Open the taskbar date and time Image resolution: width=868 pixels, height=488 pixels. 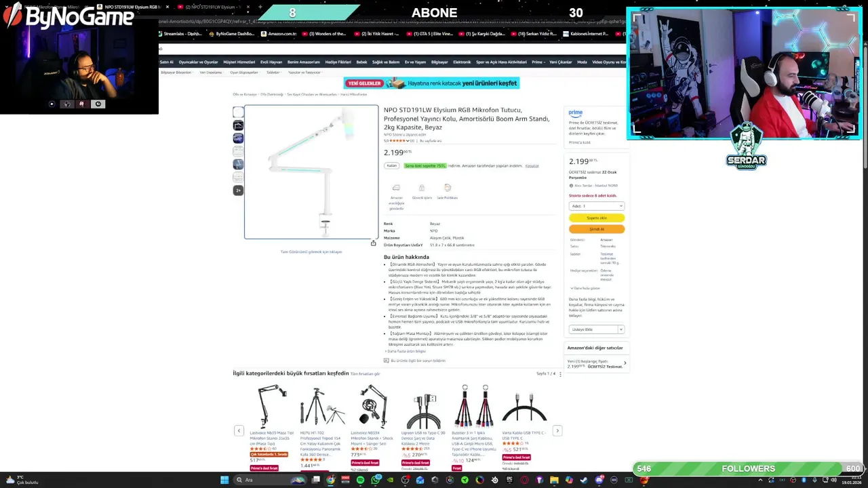(851, 480)
